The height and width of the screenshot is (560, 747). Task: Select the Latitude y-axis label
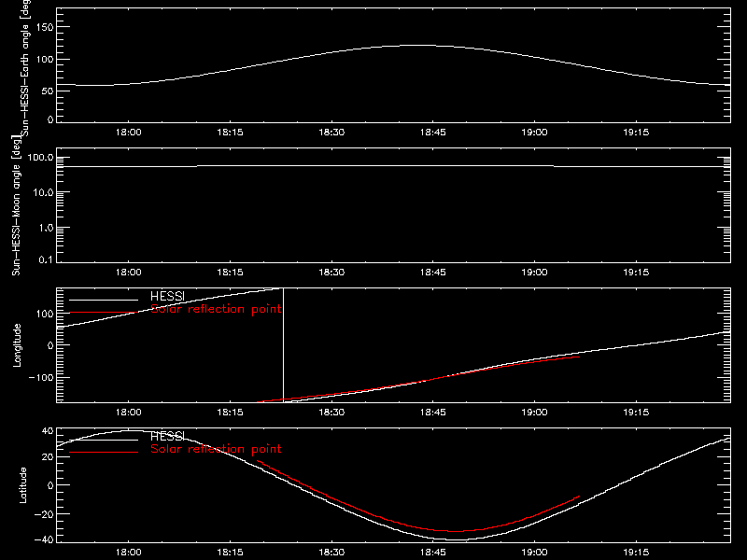pos(22,485)
